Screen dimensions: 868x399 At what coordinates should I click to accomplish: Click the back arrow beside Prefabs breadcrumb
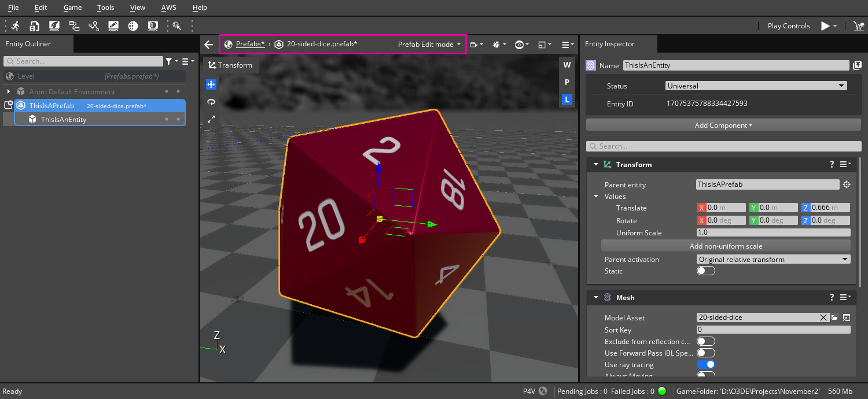click(209, 45)
